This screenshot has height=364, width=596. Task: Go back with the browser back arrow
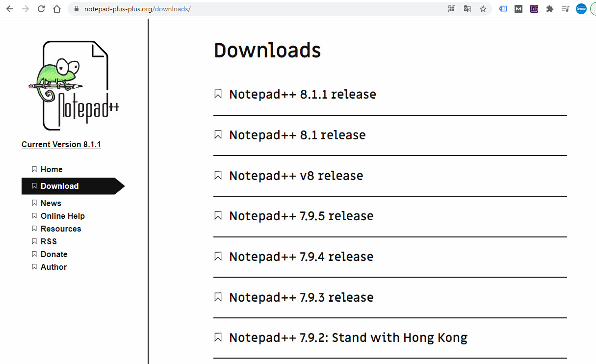coord(10,9)
